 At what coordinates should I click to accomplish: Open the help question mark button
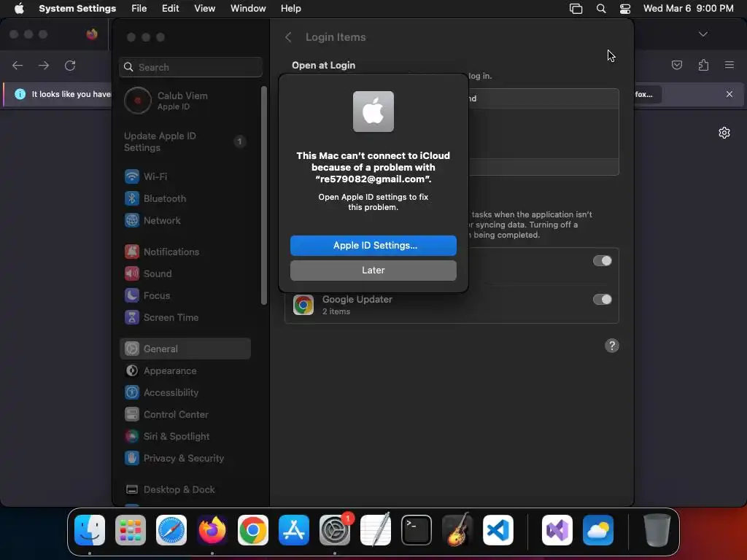click(612, 345)
